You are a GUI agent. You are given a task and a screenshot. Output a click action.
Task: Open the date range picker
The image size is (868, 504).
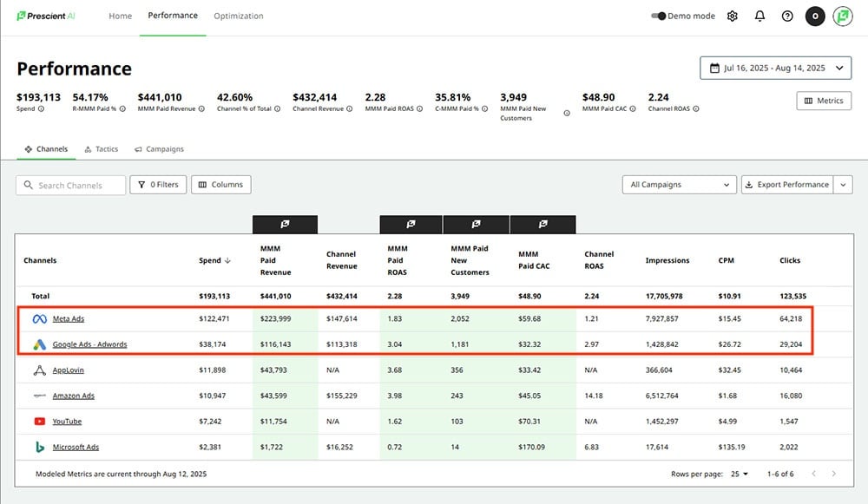[x=775, y=68]
